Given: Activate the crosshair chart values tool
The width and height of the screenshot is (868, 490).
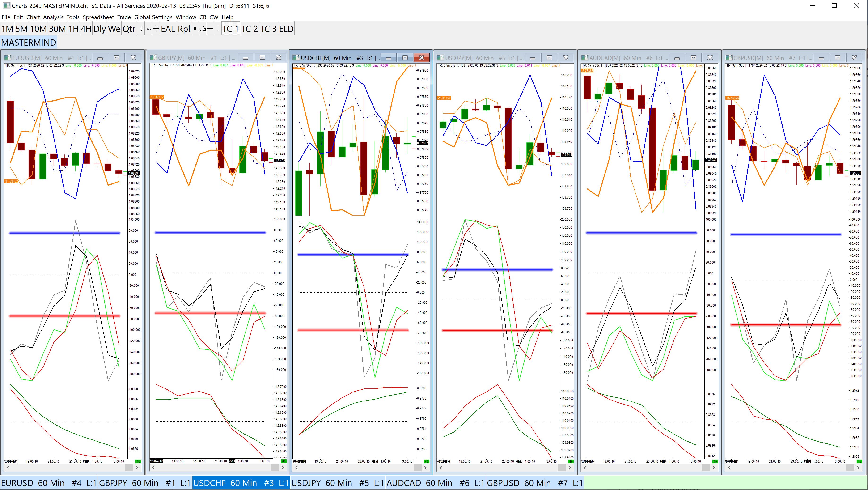Looking at the screenshot, I should [x=156, y=29].
